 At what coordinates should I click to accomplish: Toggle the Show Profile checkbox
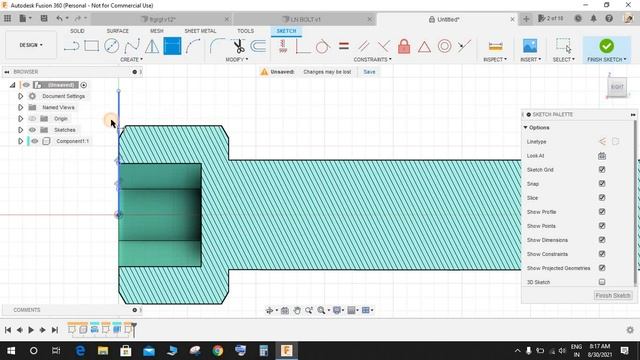tap(602, 212)
